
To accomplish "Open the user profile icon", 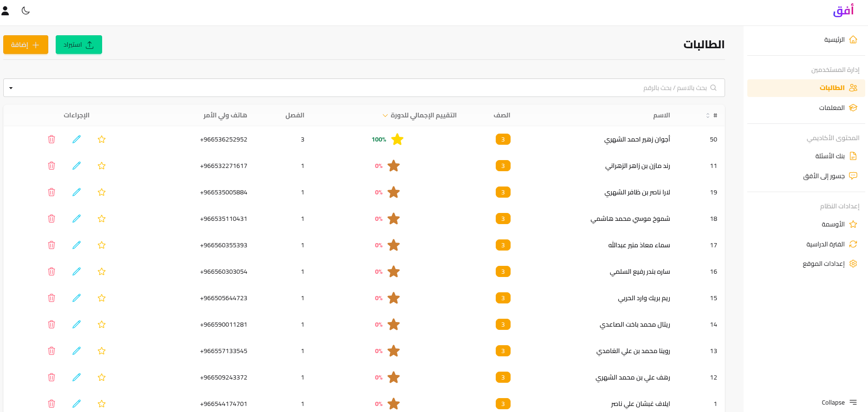I will click(6, 11).
